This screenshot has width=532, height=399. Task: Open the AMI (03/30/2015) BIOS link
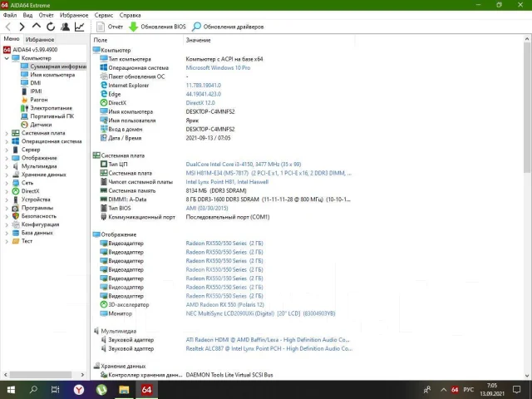point(207,208)
